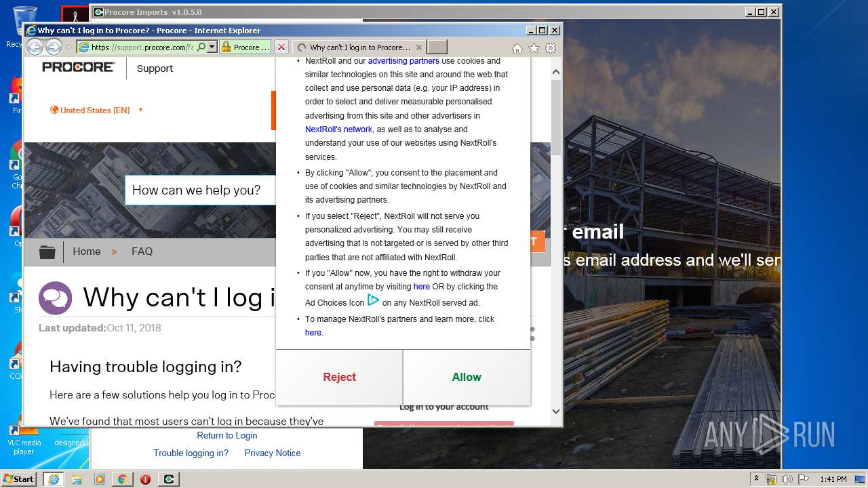Screen dimensions: 868x488
Task: Stop loading the page with red X
Action: pos(281,47)
